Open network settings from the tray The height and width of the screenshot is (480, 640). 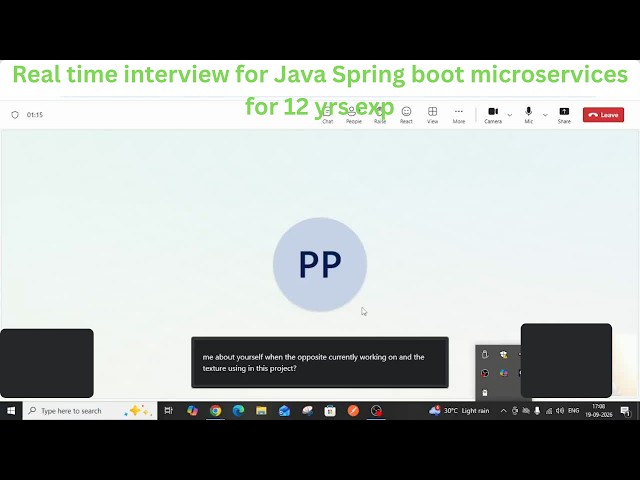(549, 411)
